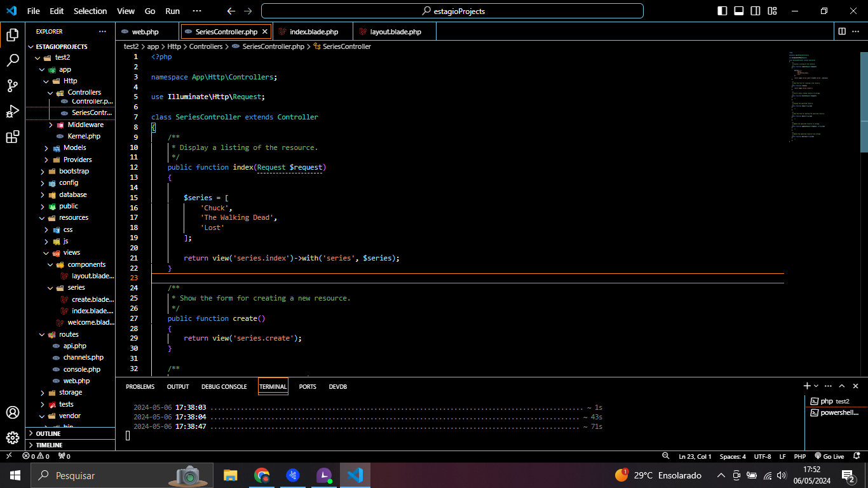Toggle the bottom panel layout icon
Screen dimensions: 868x488
coord(739,11)
